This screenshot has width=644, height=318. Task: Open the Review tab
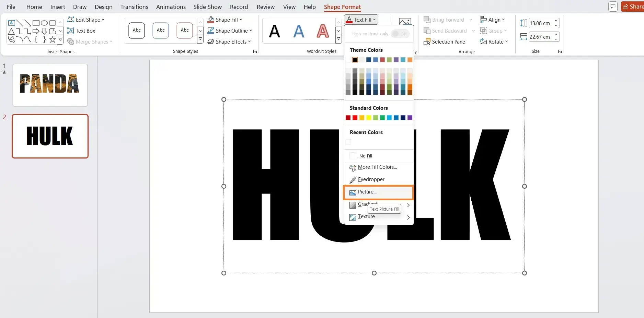click(x=266, y=7)
